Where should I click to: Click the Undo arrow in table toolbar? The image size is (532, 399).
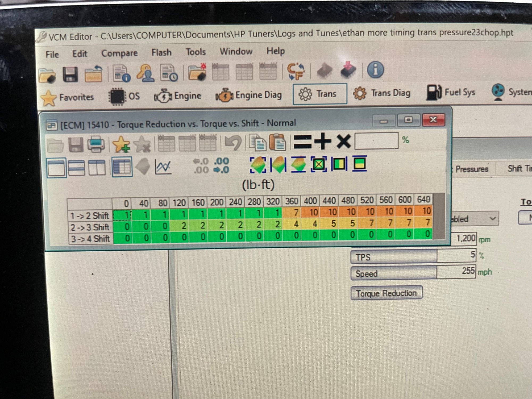coord(233,143)
